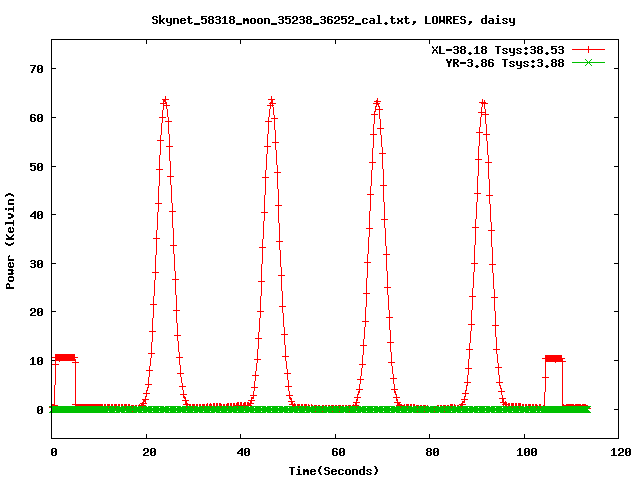Image resolution: width=640 pixels, height=480 pixels.
Task: Click x-axis tick label 100
Action: pos(527,452)
